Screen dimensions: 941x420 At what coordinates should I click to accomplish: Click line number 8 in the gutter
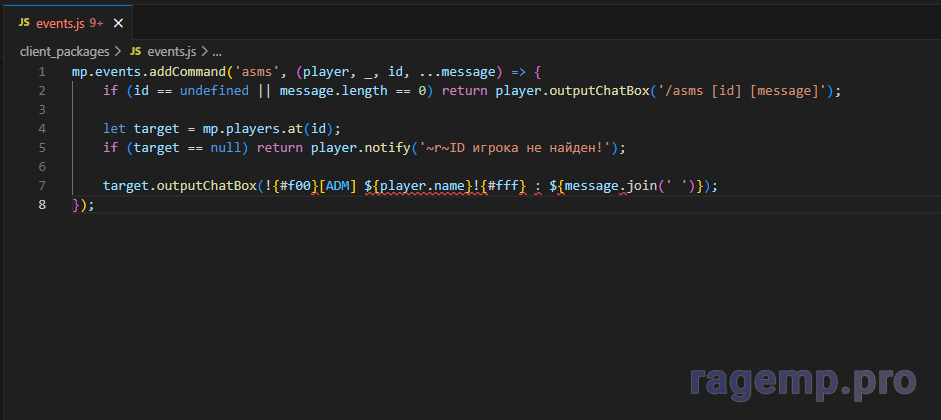(x=41, y=205)
